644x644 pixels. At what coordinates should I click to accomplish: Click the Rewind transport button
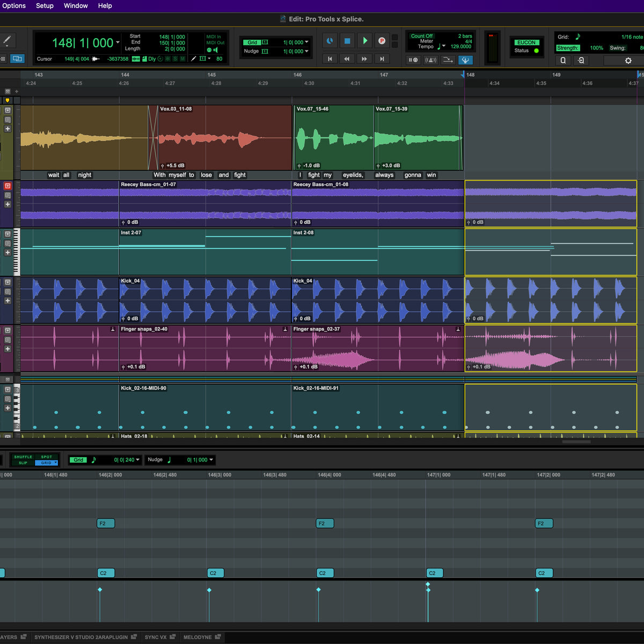coord(347,59)
